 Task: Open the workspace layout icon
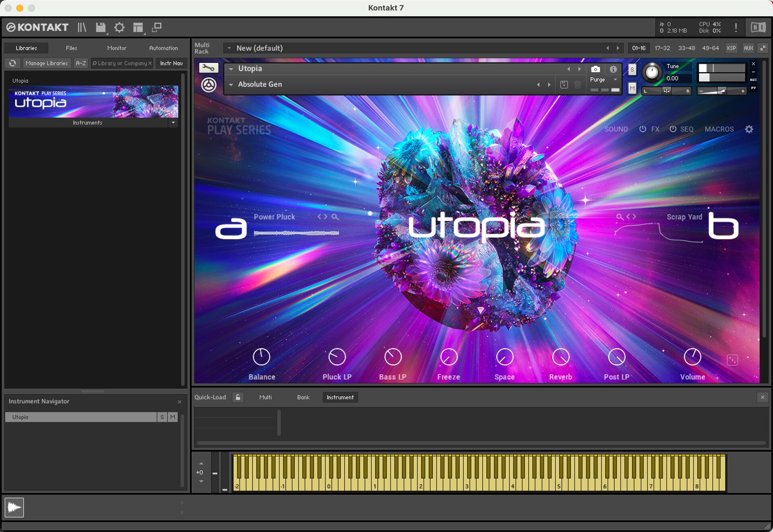[138, 27]
